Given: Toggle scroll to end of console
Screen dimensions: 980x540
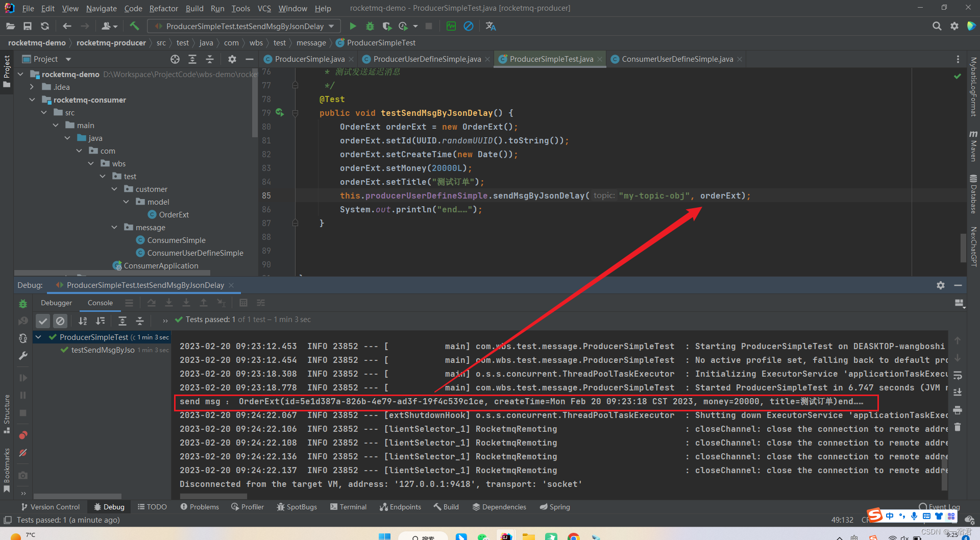Looking at the screenshot, I should pos(958,392).
